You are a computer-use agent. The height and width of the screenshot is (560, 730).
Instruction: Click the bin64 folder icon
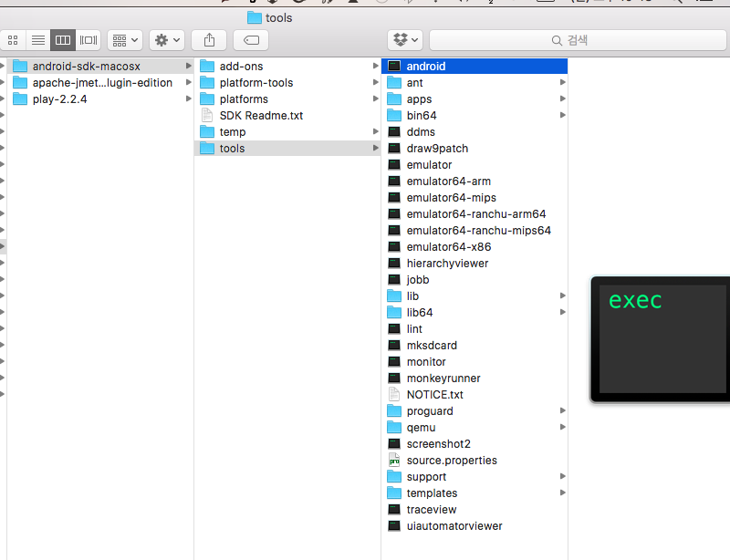pyautogui.click(x=394, y=116)
